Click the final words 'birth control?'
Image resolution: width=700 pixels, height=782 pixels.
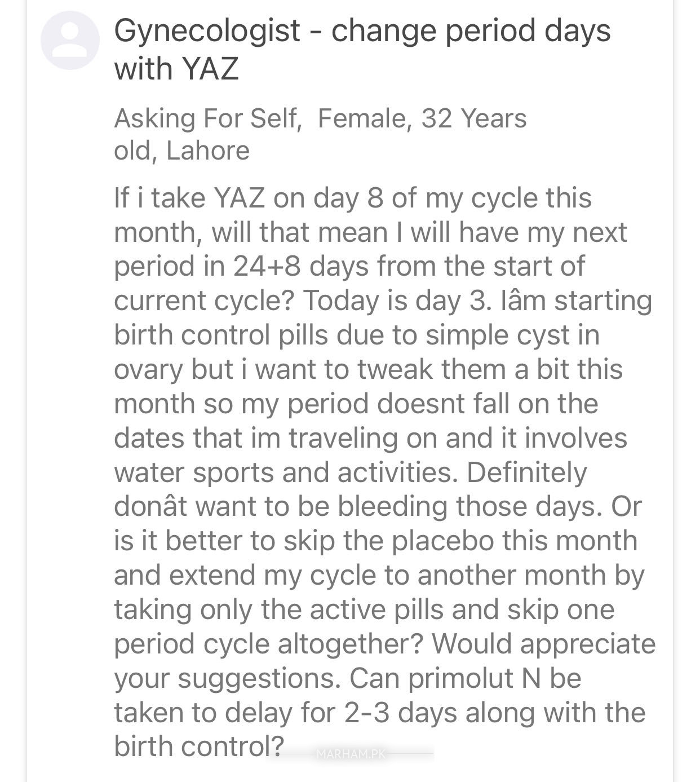coord(199,746)
